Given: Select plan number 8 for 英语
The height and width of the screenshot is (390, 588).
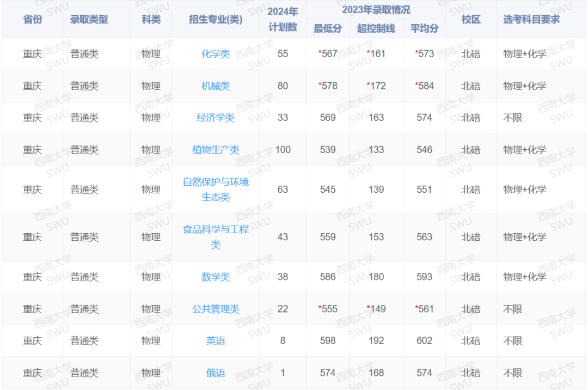Looking at the screenshot, I should (x=283, y=340).
